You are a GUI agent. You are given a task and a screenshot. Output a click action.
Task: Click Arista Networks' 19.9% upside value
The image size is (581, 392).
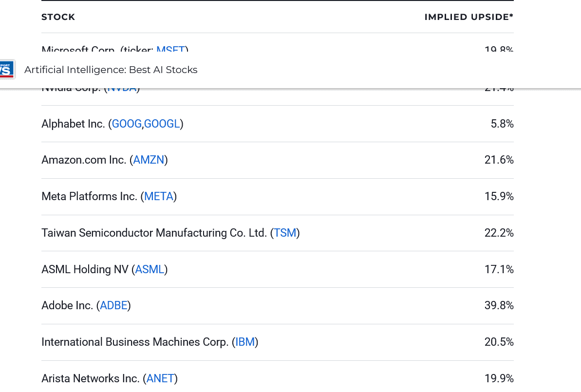pos(499,378)
